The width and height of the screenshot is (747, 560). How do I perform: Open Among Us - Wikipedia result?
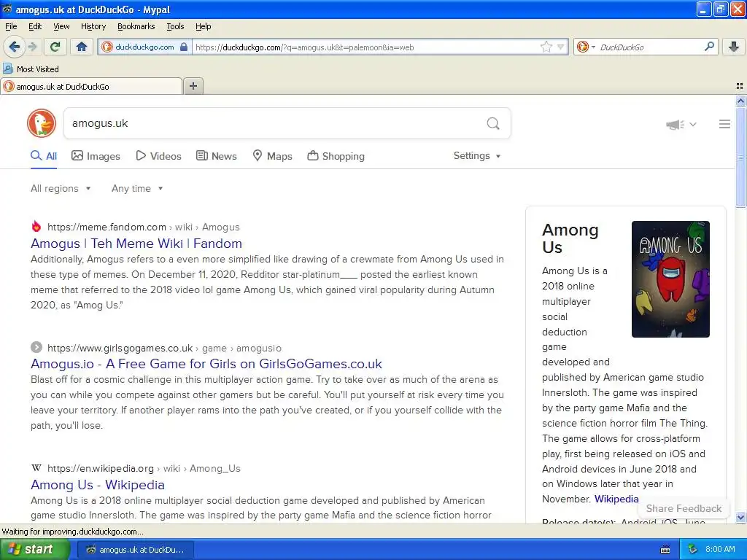coord(98,485)
